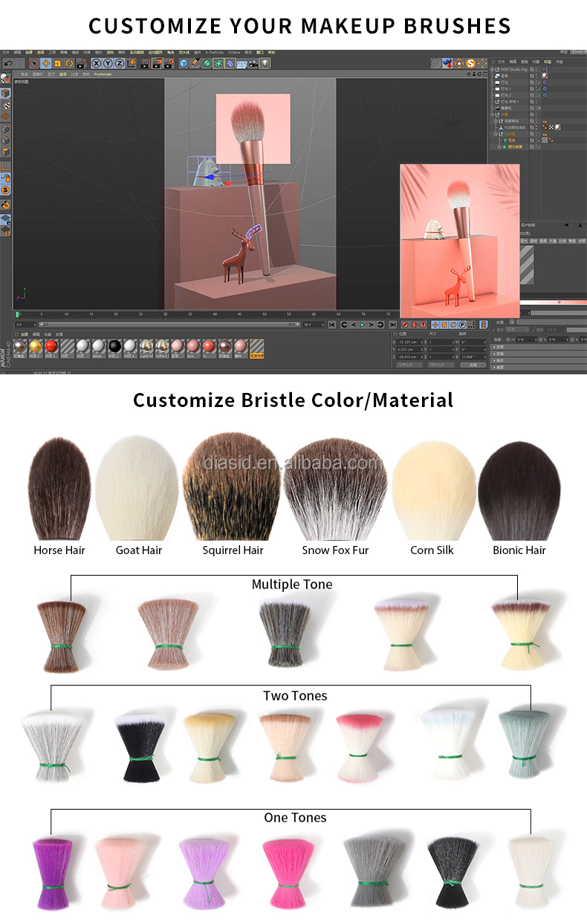Click the Render View clapperboard icon
587x924 pixels.
pos(144,63)
